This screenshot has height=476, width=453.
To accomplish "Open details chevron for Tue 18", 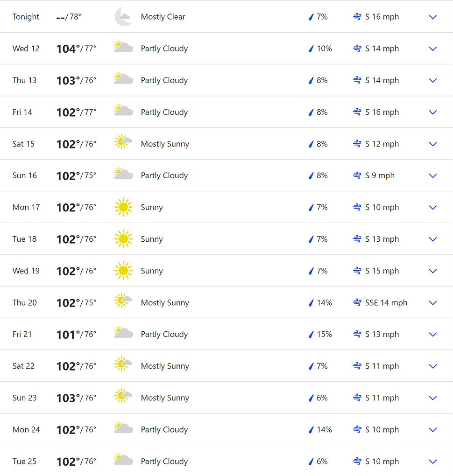I will (x=432, y=239).
